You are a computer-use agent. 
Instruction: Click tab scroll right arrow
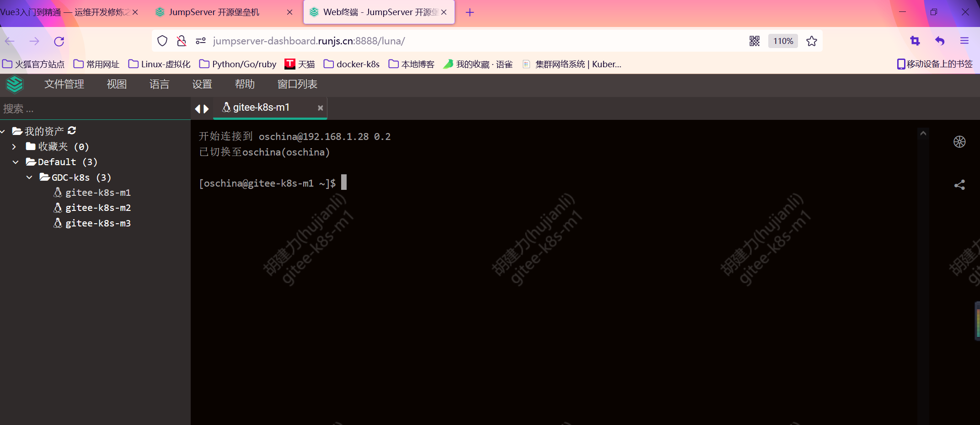click(206, 109)
